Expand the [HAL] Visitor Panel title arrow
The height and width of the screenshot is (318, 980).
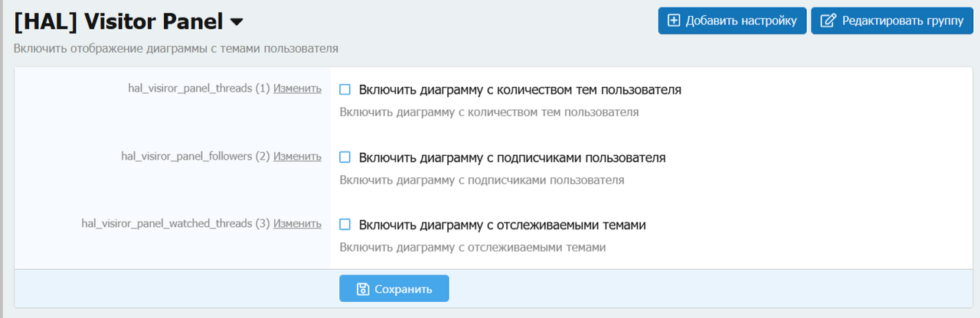(x=236, y=22)
